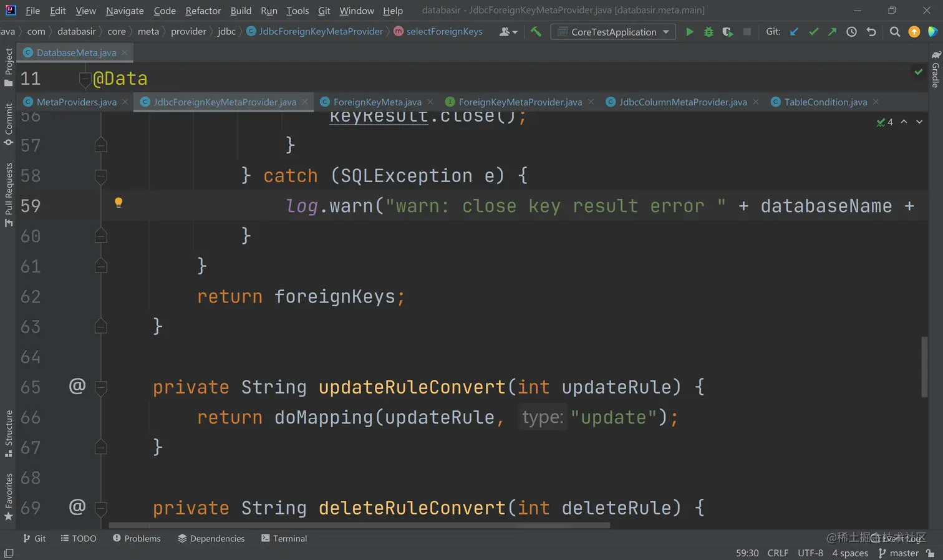Fold the @Data class annotation on line 11
The height and width of the screenshot is (560, 943).
(85, 79)
